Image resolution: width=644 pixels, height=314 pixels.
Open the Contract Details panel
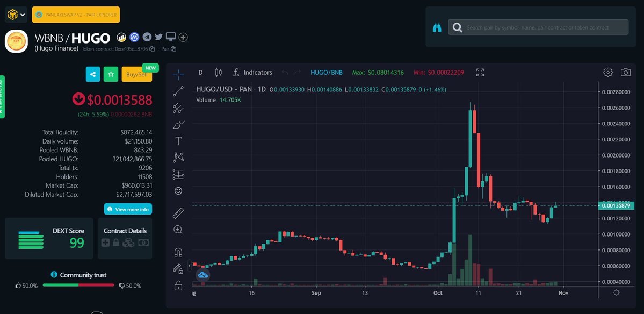[125, 238]
